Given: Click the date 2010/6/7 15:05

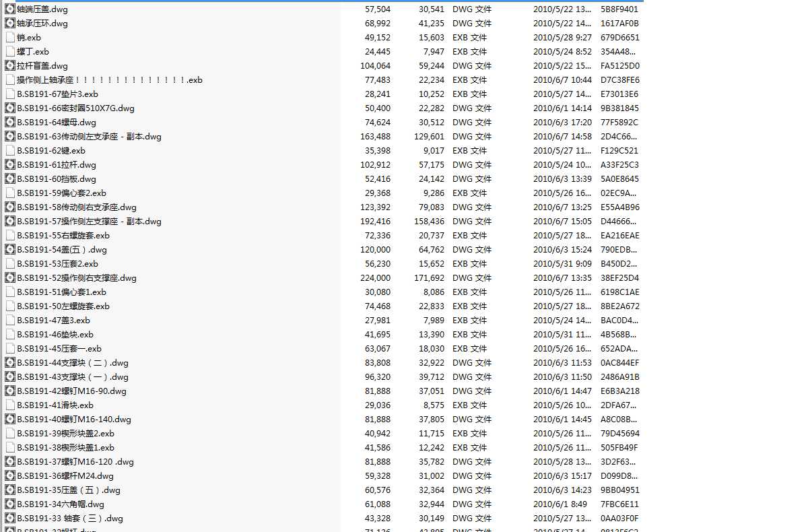Looking at the screenshot, I should click(562, 222).
